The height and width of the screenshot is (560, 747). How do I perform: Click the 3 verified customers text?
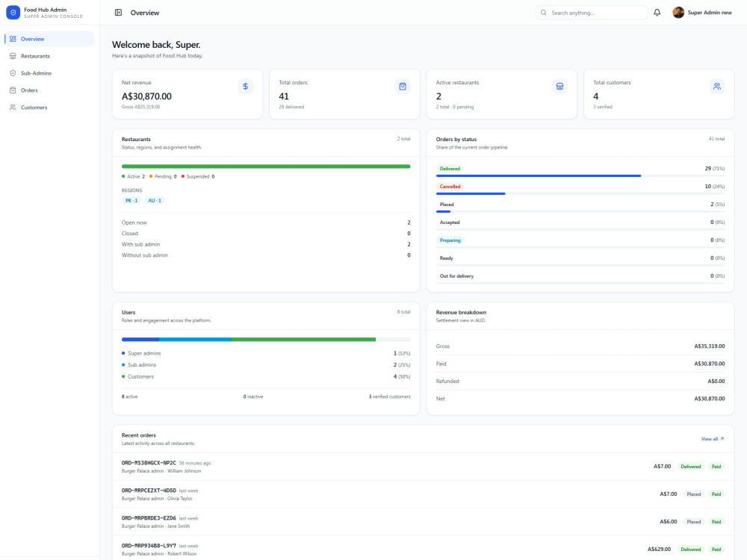389,396
